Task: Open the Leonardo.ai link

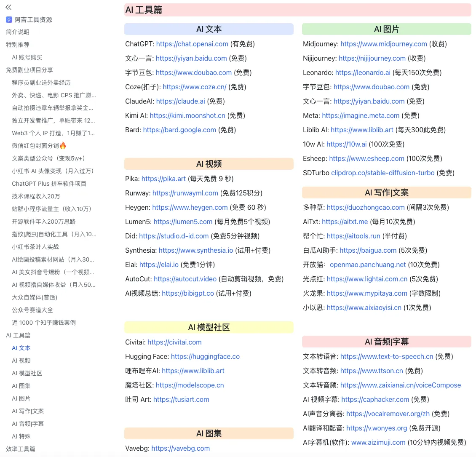Action: tap(363, 72)
